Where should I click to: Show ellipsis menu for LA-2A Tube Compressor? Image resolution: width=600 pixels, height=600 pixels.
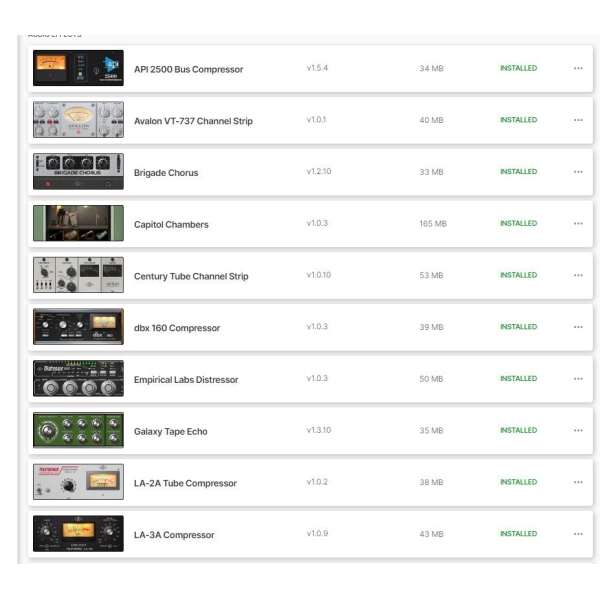[x=578, y=482]
